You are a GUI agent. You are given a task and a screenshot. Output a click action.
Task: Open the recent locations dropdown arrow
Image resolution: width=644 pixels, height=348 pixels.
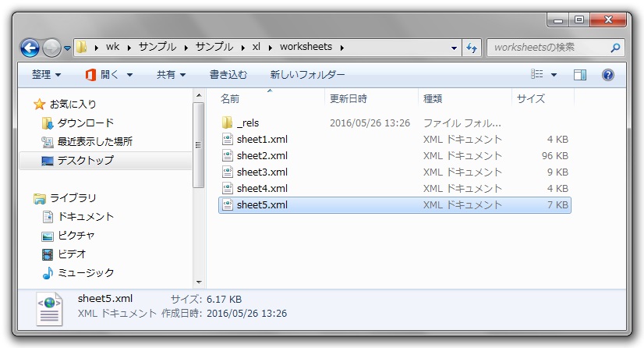click(67, 48)
